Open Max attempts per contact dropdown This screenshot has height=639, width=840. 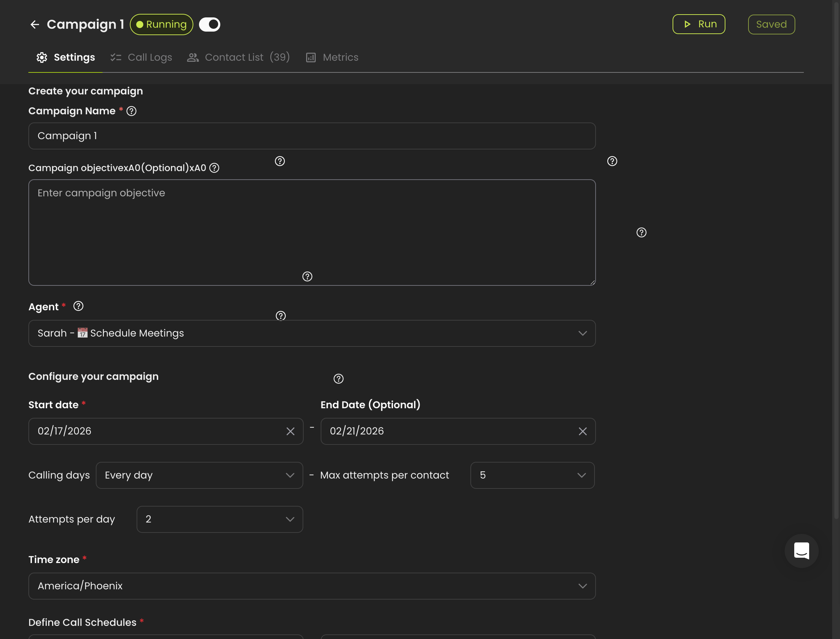point(532,475)
